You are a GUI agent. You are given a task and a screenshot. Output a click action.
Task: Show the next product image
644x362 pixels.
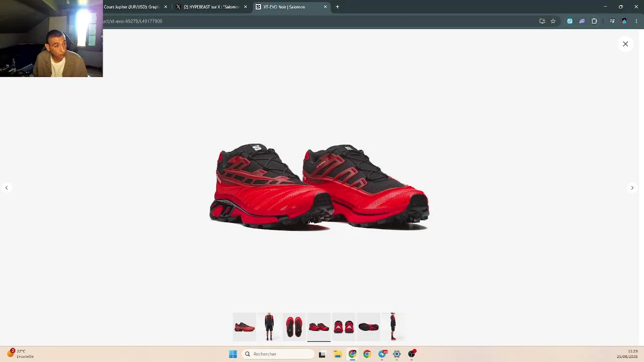pyautogui.click(x=632, y=188)
